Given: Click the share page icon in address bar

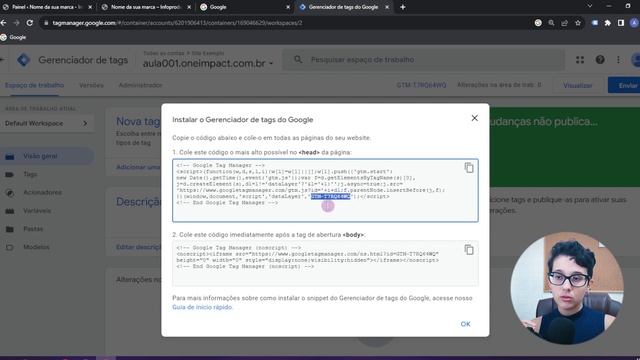Looking at the screenshot, I should [564, 23].
